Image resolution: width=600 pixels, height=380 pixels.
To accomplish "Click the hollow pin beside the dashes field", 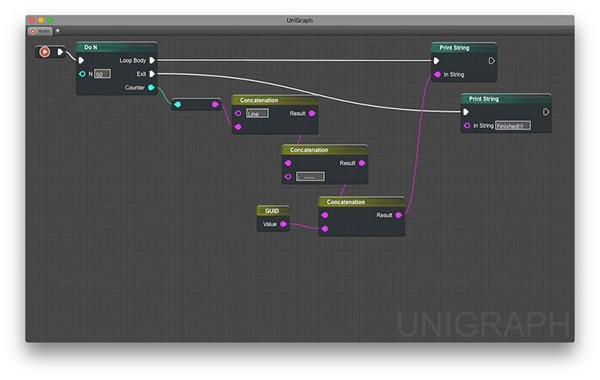I will [288, 177].
